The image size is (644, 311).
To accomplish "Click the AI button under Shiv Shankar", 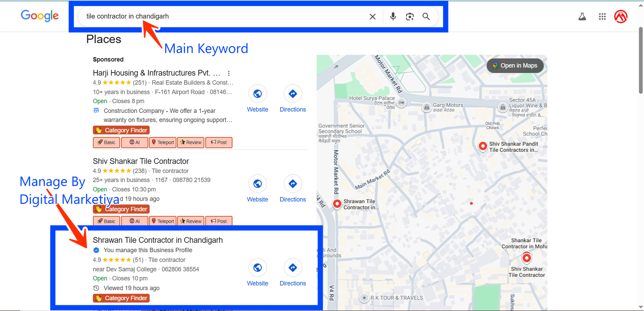I will (x=134, y=221).
